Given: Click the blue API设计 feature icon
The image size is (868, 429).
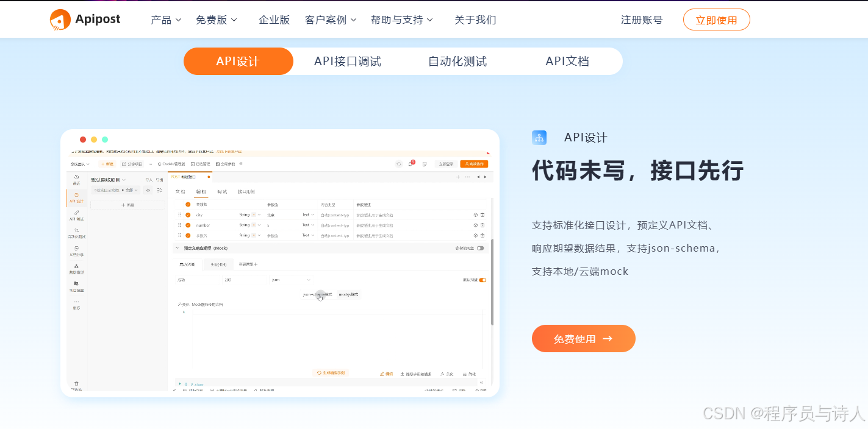Looking at the screenshot, I should coord(539,138).
